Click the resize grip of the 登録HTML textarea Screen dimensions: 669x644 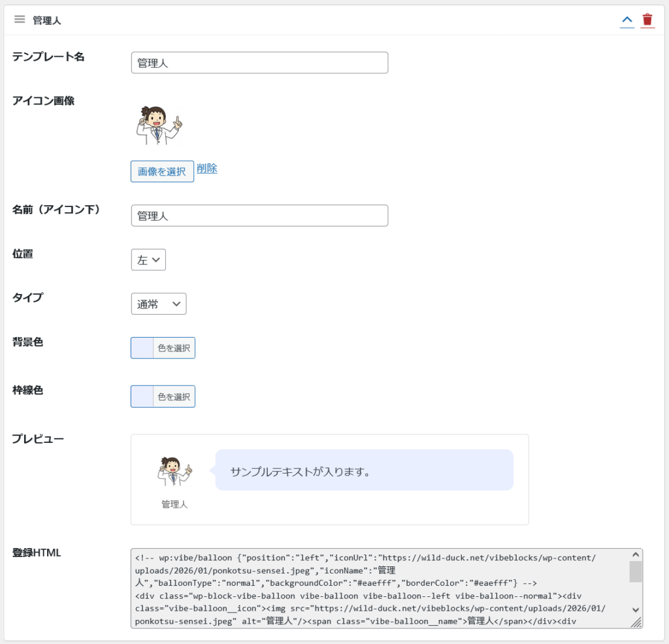[636, 622]
